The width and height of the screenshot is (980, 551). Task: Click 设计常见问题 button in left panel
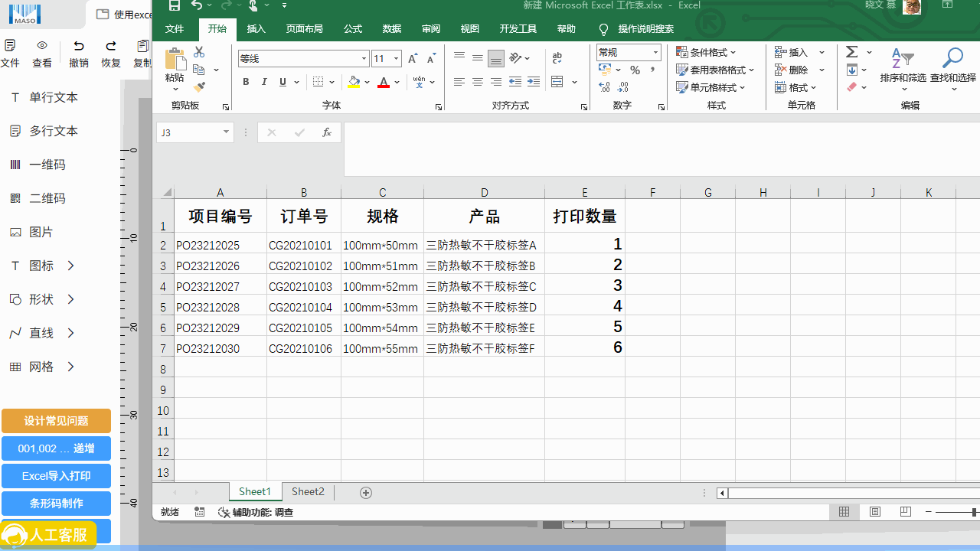(x=56, y=421)
